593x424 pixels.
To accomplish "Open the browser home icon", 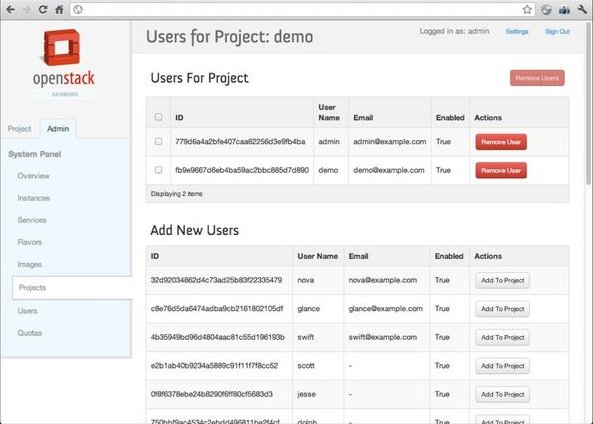I will click(x=59, y=9).
